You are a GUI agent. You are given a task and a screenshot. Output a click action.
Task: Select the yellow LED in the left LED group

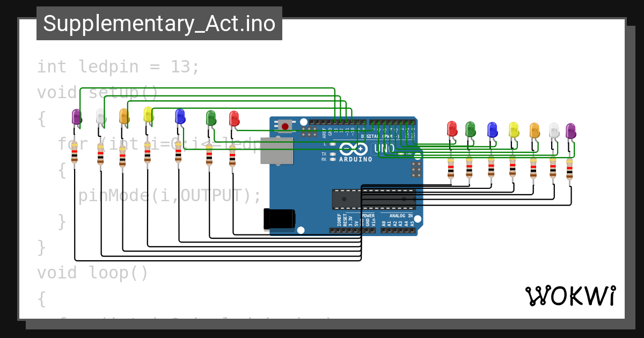[x=149, y=114]
